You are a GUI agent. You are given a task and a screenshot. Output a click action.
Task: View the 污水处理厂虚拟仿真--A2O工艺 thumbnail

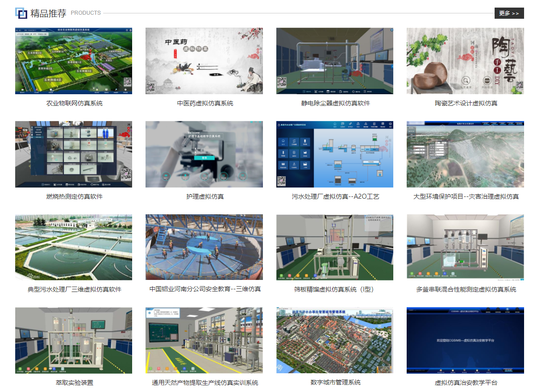(334, 154)
